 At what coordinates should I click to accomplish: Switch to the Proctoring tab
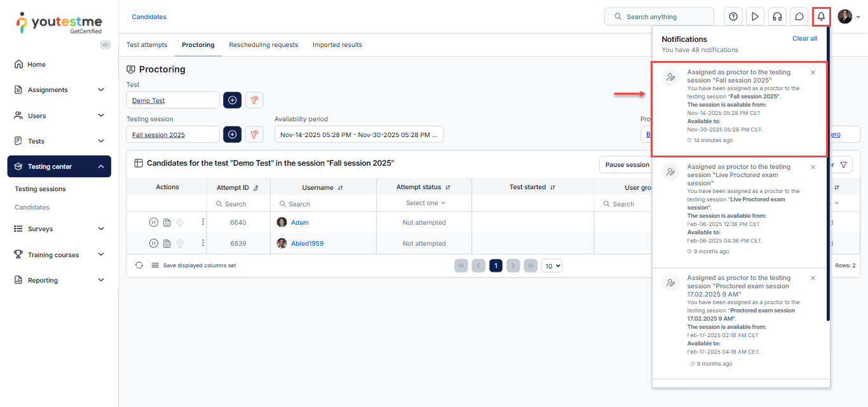(198, 44)
